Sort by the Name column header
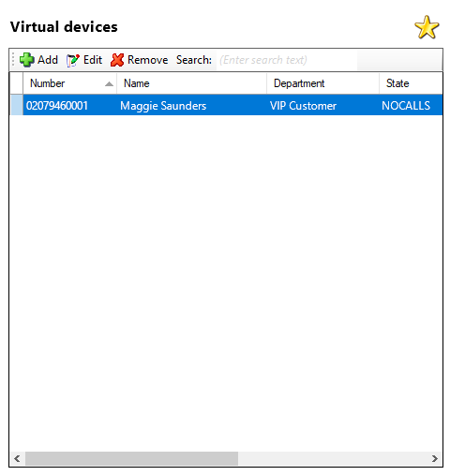450x476 pixels. coord(191,83)
